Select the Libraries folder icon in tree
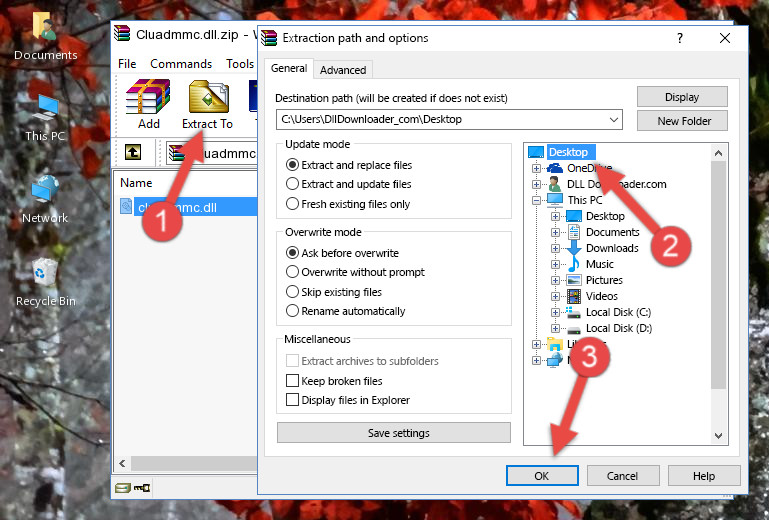The height and width of the screenshot is (520, 769). [555, 344]
